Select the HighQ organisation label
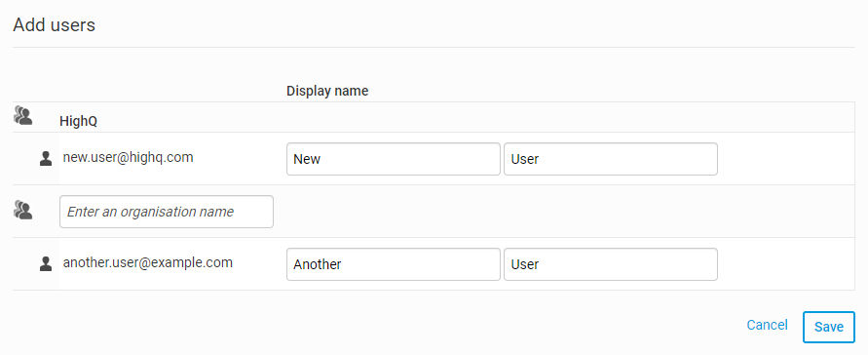 click(79, 121)
